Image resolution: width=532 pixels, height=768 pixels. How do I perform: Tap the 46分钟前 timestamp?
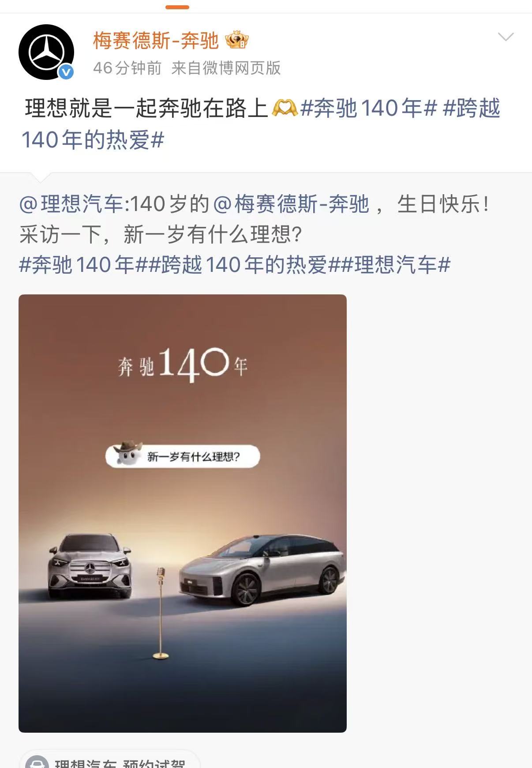(x=127, y=68)
